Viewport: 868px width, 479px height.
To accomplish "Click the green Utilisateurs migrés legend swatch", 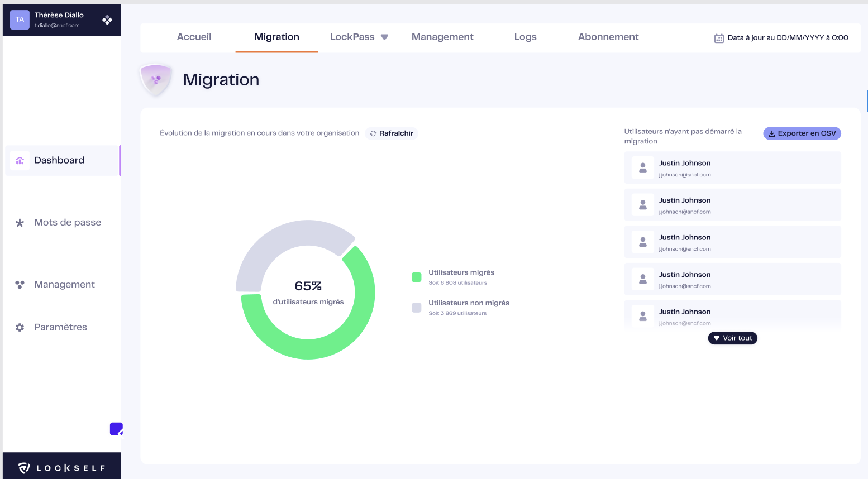I will [x=416, y=277].
